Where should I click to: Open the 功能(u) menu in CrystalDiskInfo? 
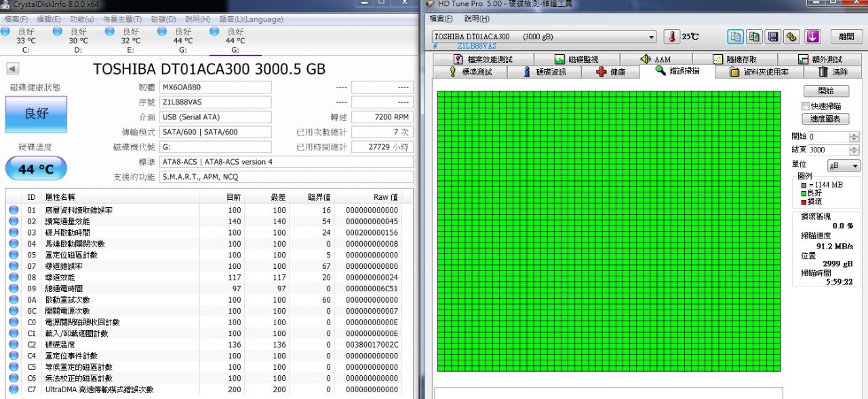[81, 19]
